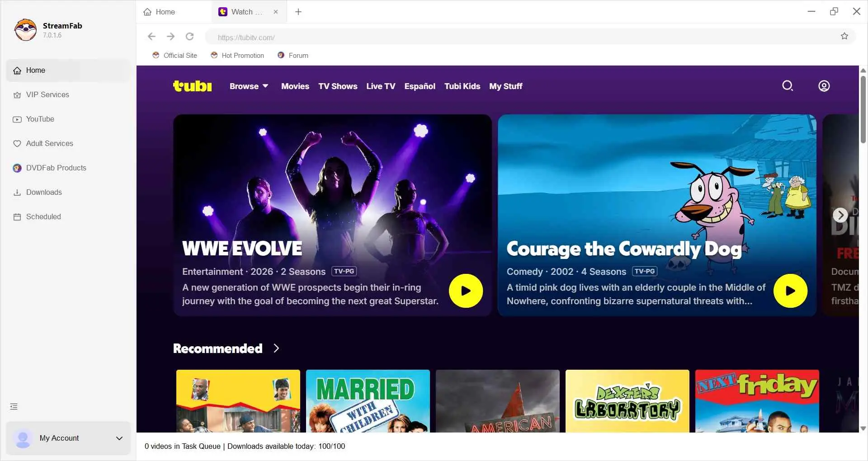Open Next Friday thumbnail

[x=757, y=401]
